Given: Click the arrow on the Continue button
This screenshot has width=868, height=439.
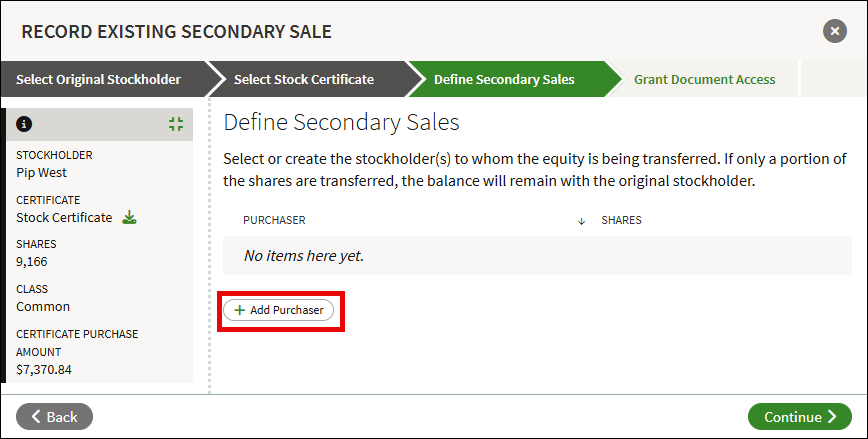Looking at the screenshot, I should 833,417.
